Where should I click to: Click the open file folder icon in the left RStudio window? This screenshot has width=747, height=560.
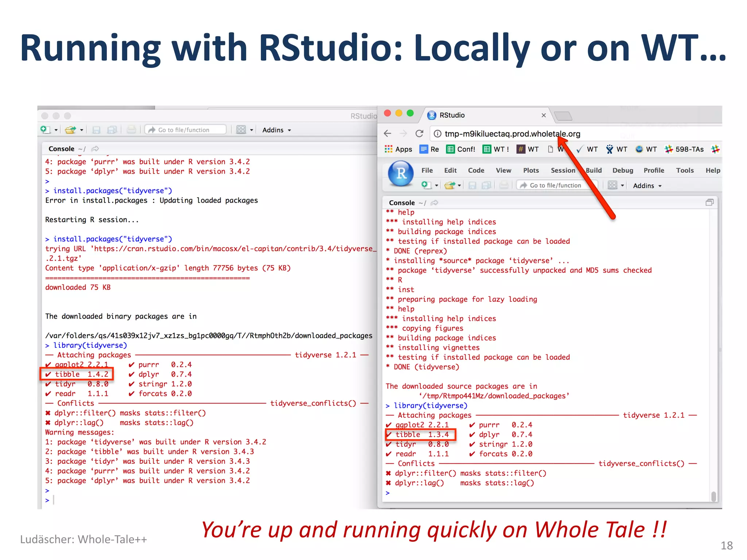pos(70,130)
